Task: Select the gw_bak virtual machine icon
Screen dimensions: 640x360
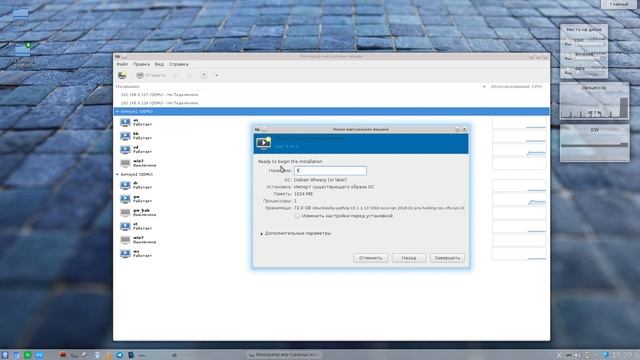Action: click(125, 213)
